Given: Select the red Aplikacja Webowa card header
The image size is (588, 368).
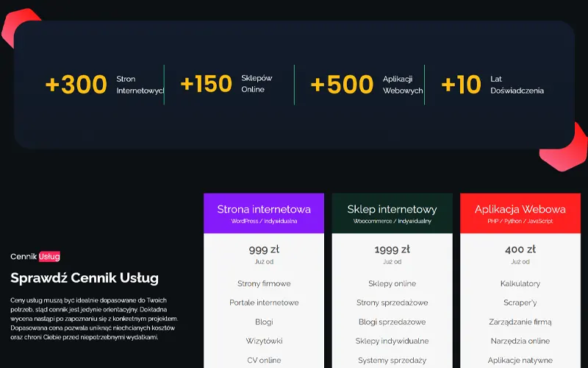Looking at the screenshot, I should tap(520, 213).
